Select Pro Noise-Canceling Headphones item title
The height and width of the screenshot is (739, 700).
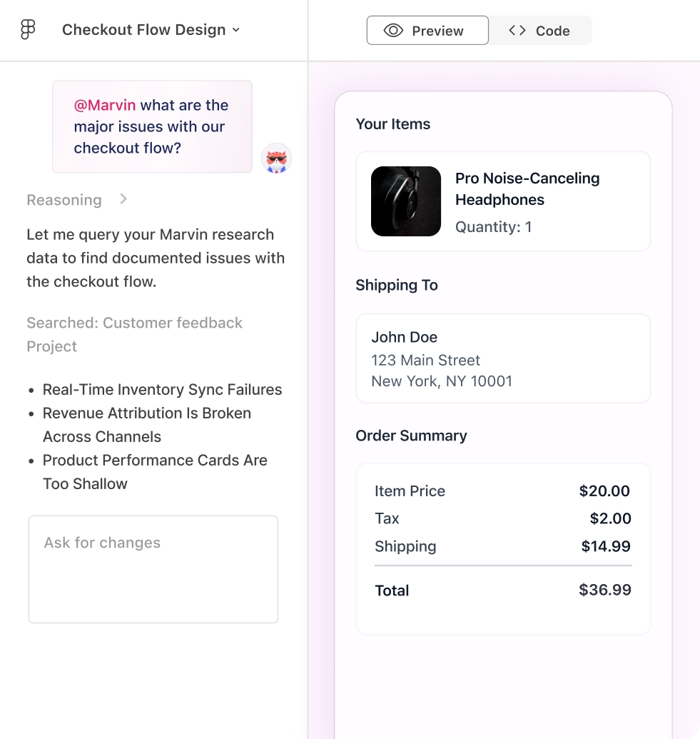527,189
